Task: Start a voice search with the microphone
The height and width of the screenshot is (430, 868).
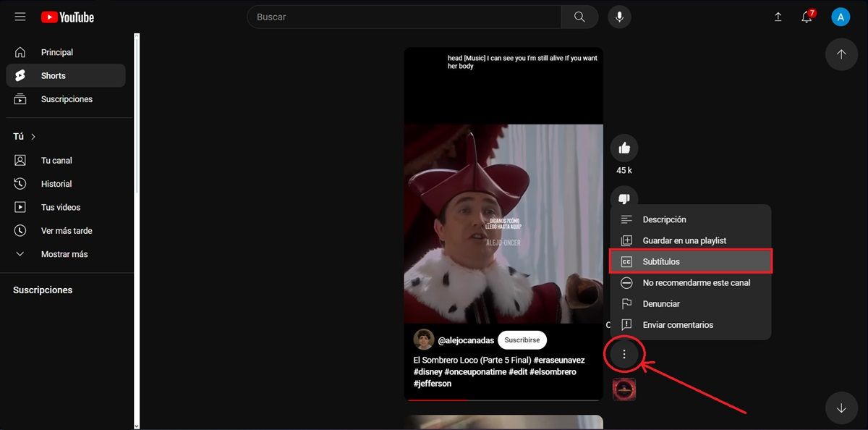Action: click(619, 16)
